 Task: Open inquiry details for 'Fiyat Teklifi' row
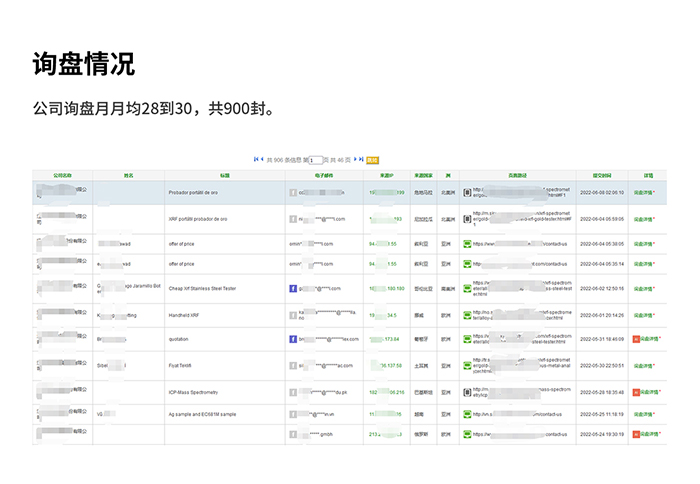point(644,366)
